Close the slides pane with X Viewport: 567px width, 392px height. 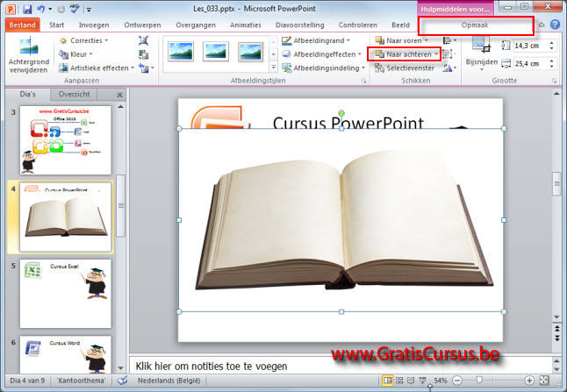(119, 95)
